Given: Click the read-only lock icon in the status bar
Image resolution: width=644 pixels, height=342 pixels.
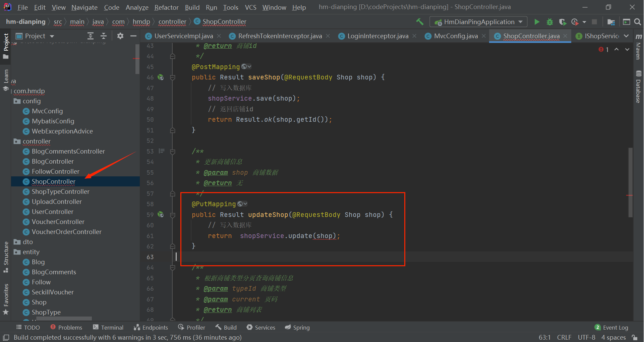Looking at the screenshot, I should [635, 337].
